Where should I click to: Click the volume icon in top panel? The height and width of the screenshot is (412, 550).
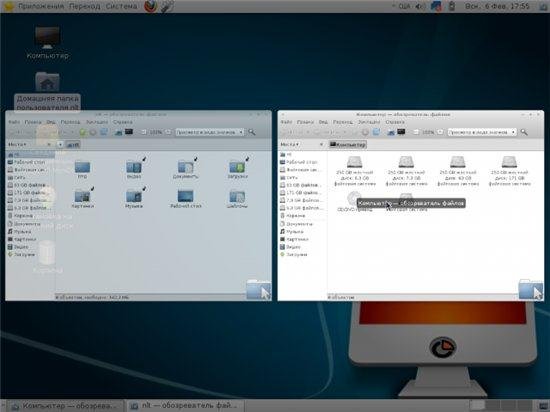point(420,6)
